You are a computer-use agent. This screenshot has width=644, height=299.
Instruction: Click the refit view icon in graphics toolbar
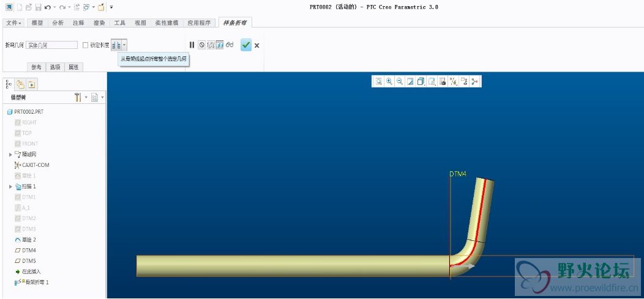379,81
